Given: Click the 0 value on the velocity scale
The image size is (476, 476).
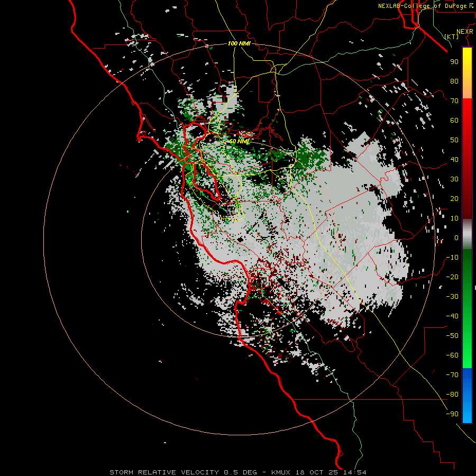Looking at the screenshot, I should pyautogui.click(x=456, y=238).
